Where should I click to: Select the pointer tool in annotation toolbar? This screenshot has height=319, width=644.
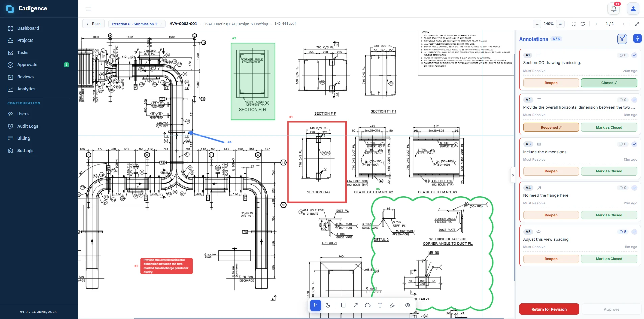click(x=315, y=305)
